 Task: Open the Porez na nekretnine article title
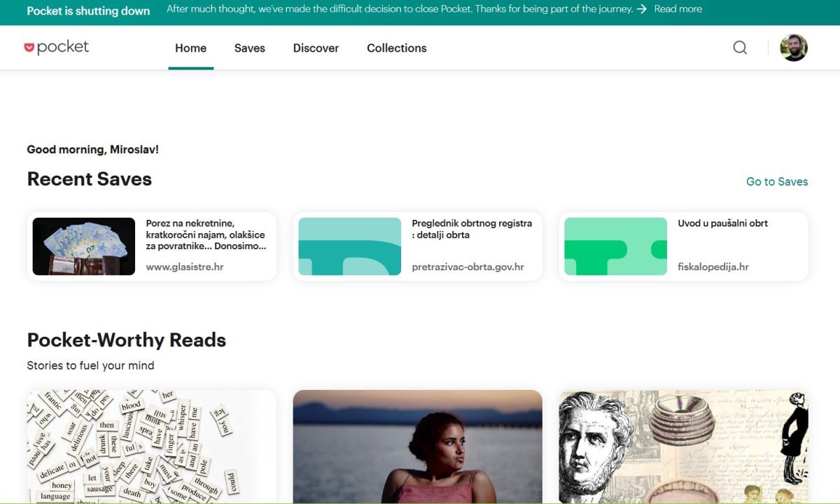coord(206,234)
